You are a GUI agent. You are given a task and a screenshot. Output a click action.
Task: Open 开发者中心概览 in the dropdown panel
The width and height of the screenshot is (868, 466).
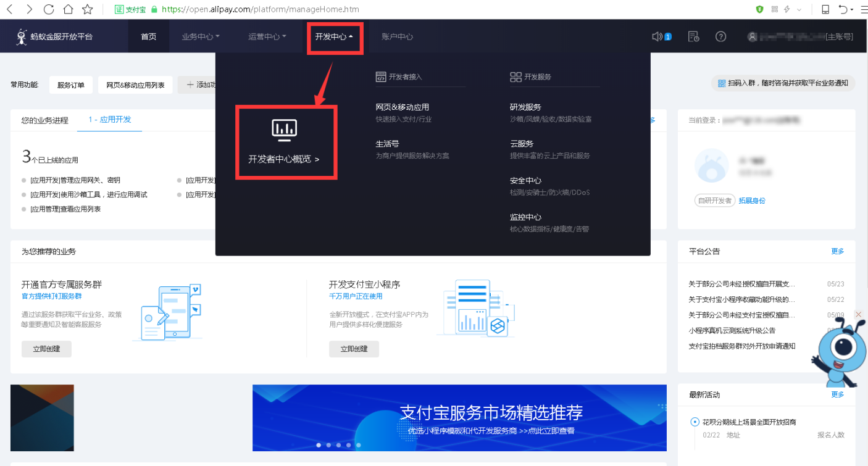tap(285, 159)
